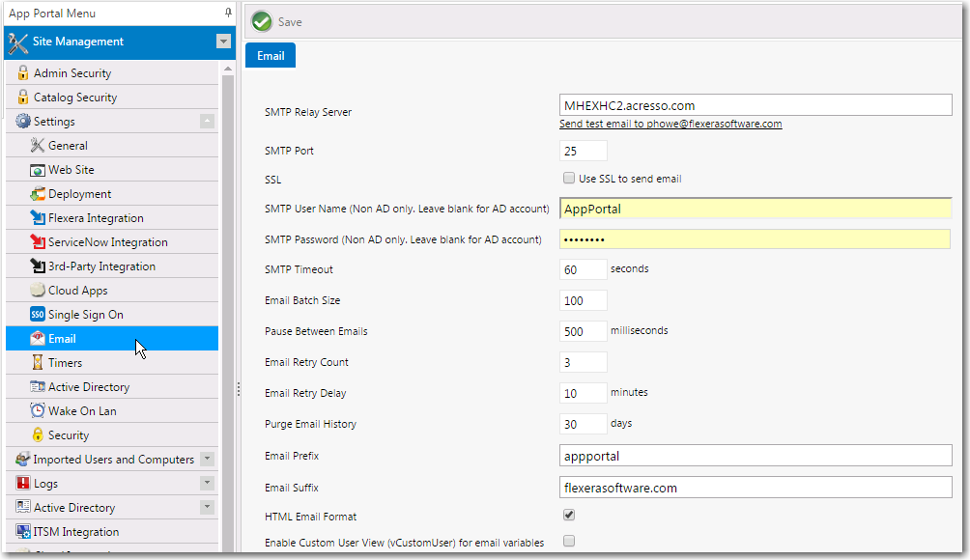Image resolution: width=970 pixels, height=560 pixels.
Task: Select Site Management in the menu
Action: [75, 42]
